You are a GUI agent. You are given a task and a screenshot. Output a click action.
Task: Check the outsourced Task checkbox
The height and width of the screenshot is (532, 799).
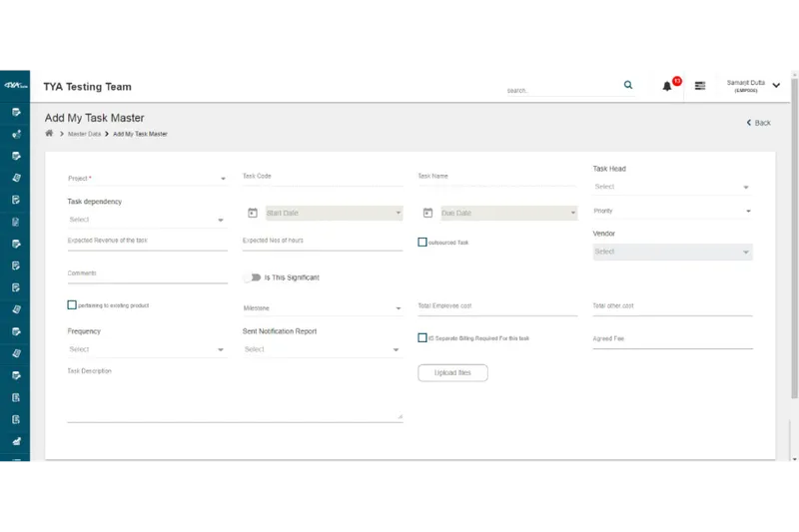click(422, 242)
